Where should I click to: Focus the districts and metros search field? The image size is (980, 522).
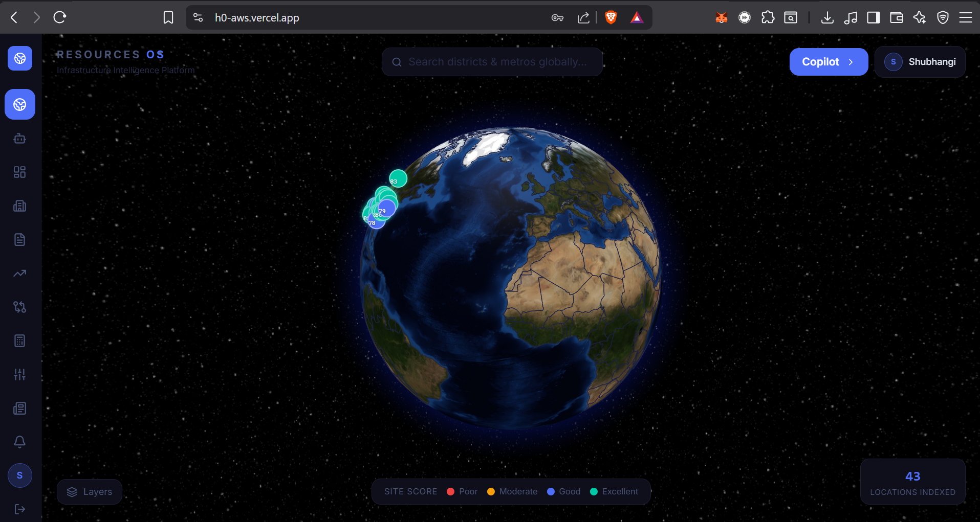pyautogui.click(x=492, y=62)
